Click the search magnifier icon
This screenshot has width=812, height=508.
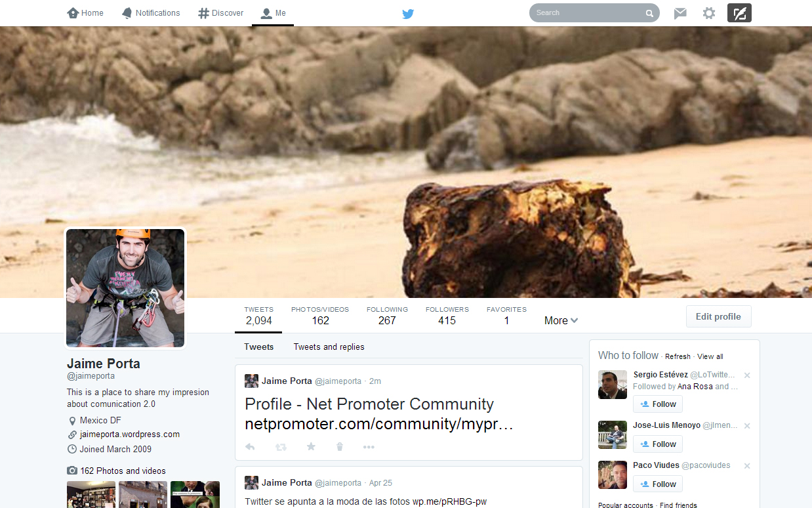click(x=649, y=13)
